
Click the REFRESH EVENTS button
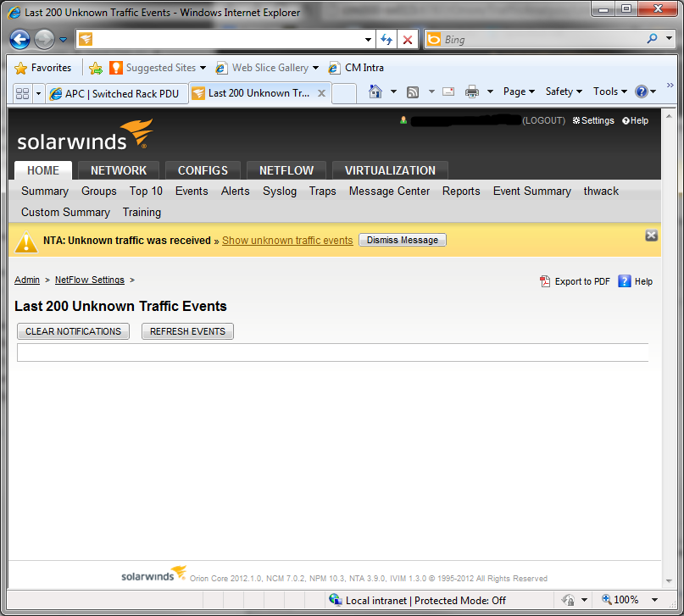pyautogui.click(x=187, y=331)
